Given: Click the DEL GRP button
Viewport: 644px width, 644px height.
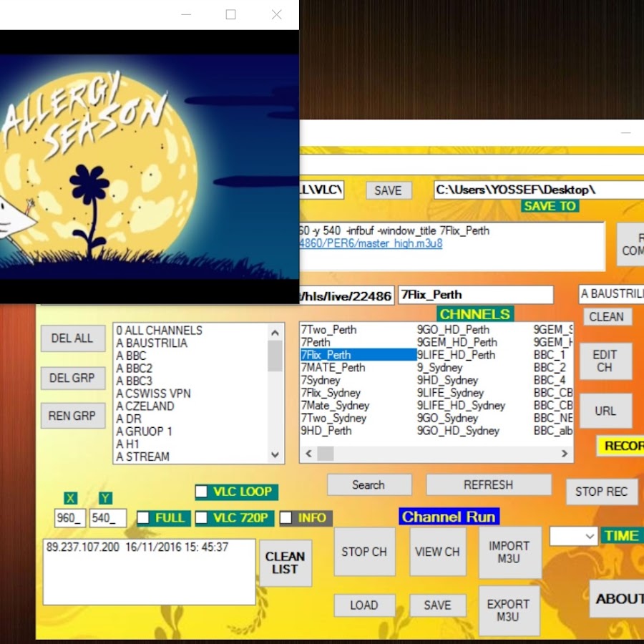Looking at the screenshot, I should point(72,378).
